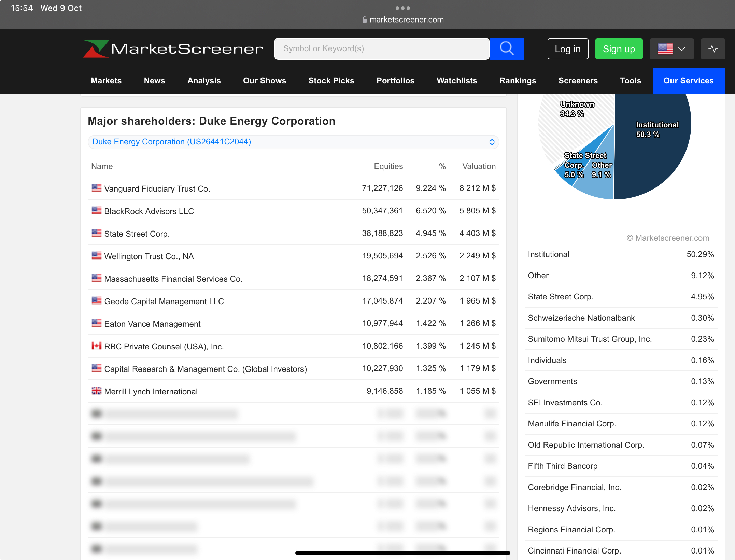Open RBC Private Counsel (USA), Inc. link
Screen dimensions: 735x560
(164, 346)
